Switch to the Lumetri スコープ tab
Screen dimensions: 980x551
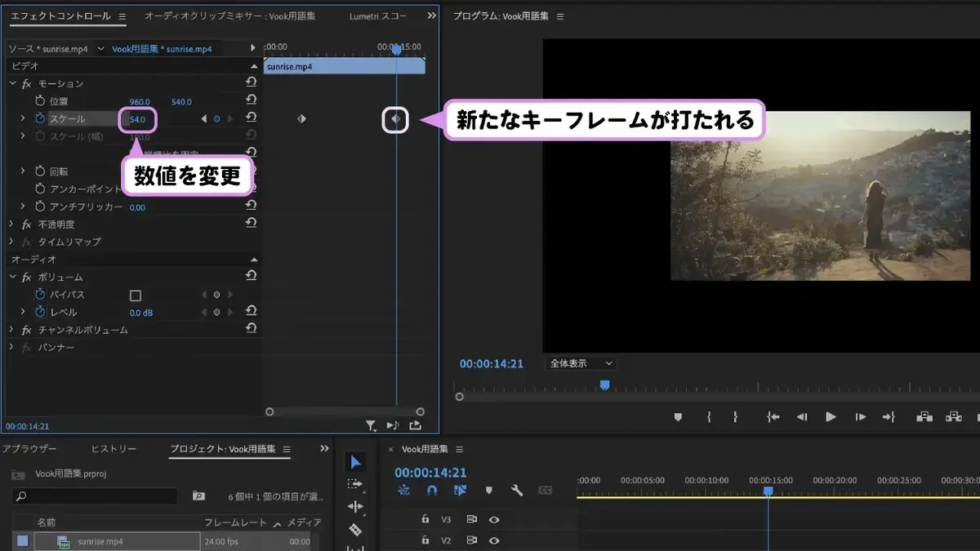click(x=378, y=16)
